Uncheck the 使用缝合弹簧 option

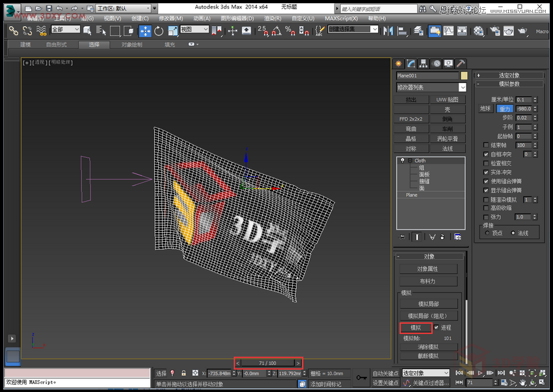point(485,181)
